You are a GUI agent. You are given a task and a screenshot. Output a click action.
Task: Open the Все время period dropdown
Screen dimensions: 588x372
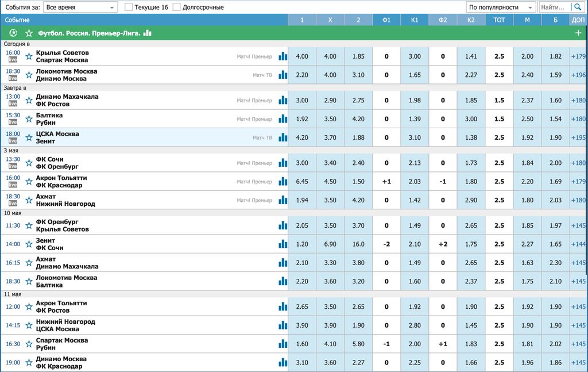click(x=80, y=7)
